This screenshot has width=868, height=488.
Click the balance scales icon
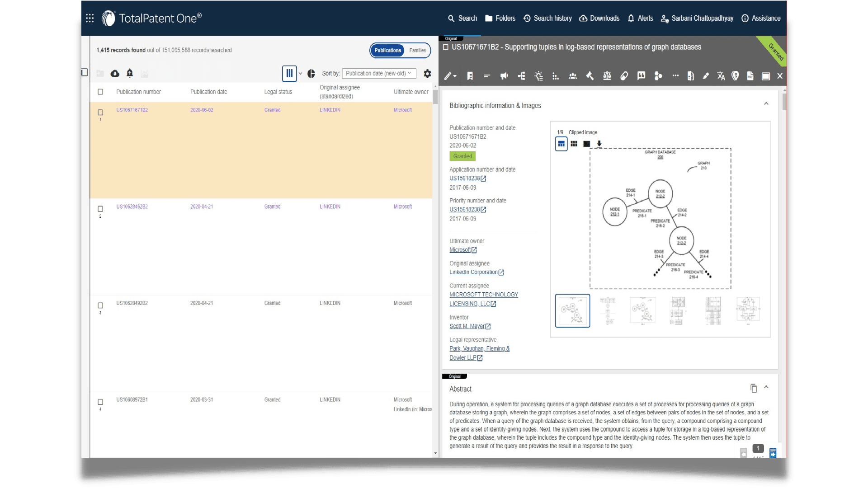[607, 76]
